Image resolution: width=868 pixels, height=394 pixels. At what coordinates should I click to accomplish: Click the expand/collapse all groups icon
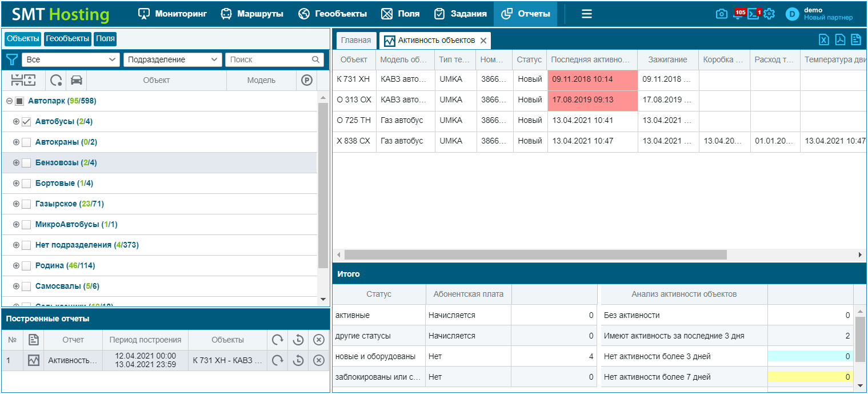click(23, 80)
